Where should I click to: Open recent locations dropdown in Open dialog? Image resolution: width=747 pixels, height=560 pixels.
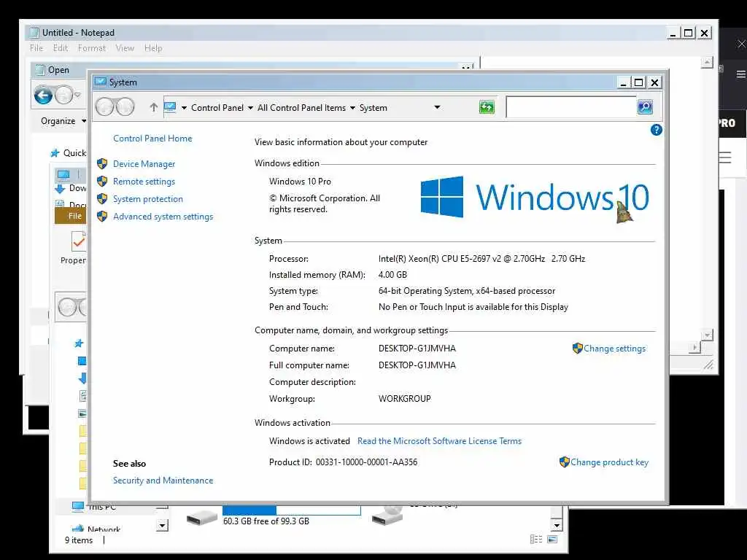click(x=77, y=96)
